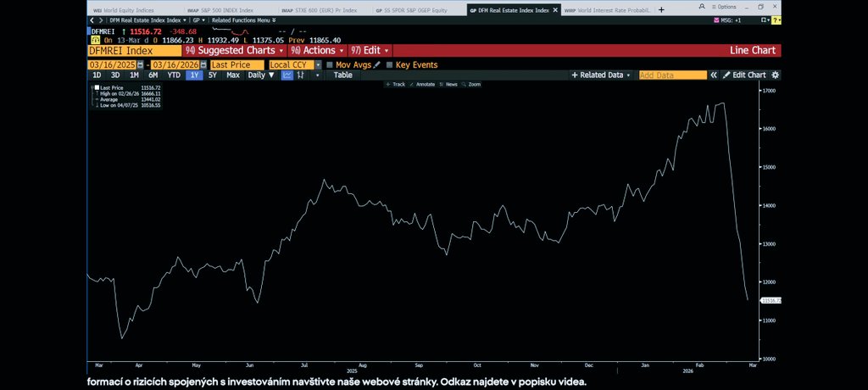Switch to the World Interest Rate Probability tab
The width and height of the screenshot is (868, 390).
(608, 10)
